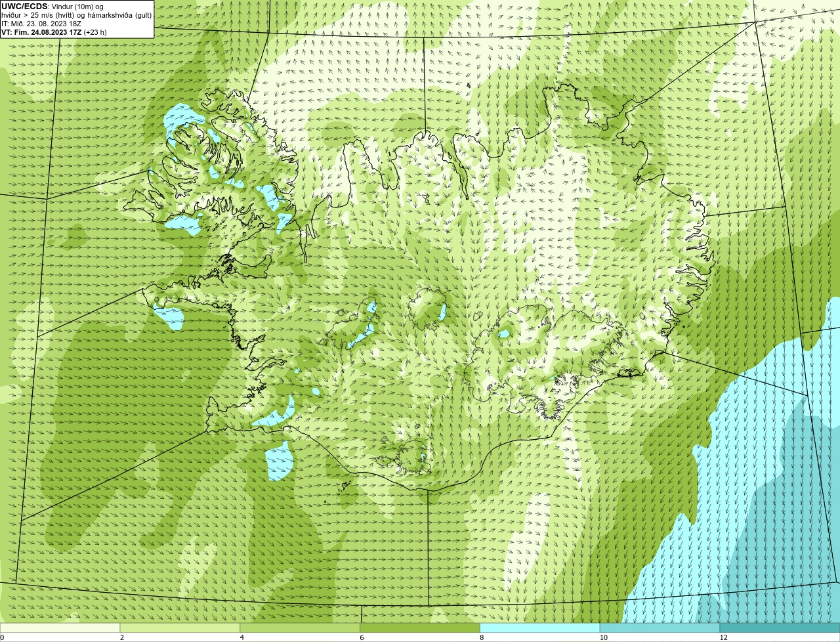
Task: Click the above-12 m/s teal legend swatch
Action: coord(780,628)
